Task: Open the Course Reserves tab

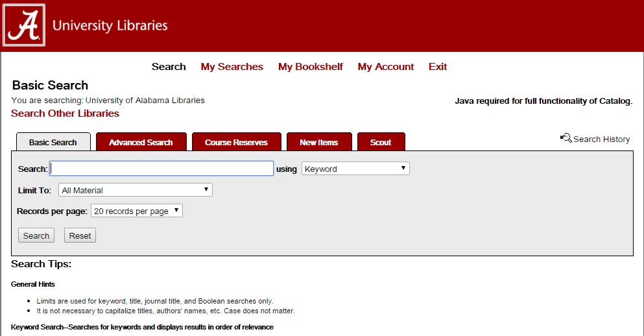Action: click(x=236, y=142)
